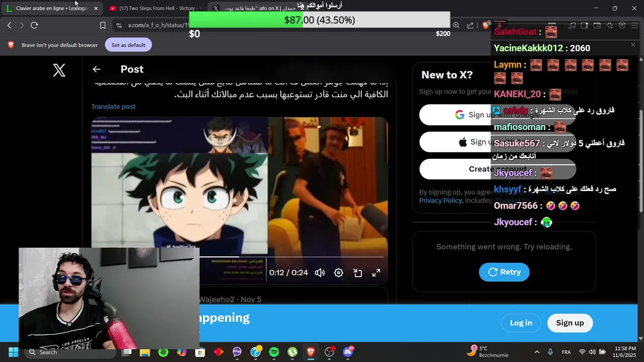
Task: Click browser back navigation arrow
Action: click(x=9, y=25)
